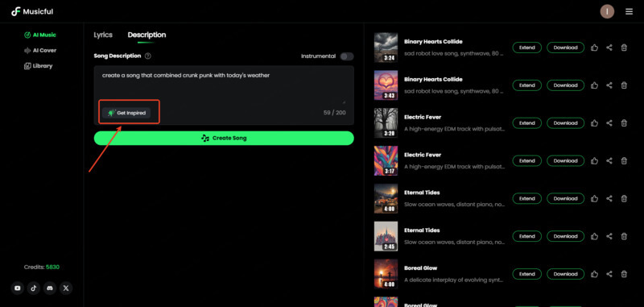Download the 3:17 Electric Fever song

[x=565, y=160]
